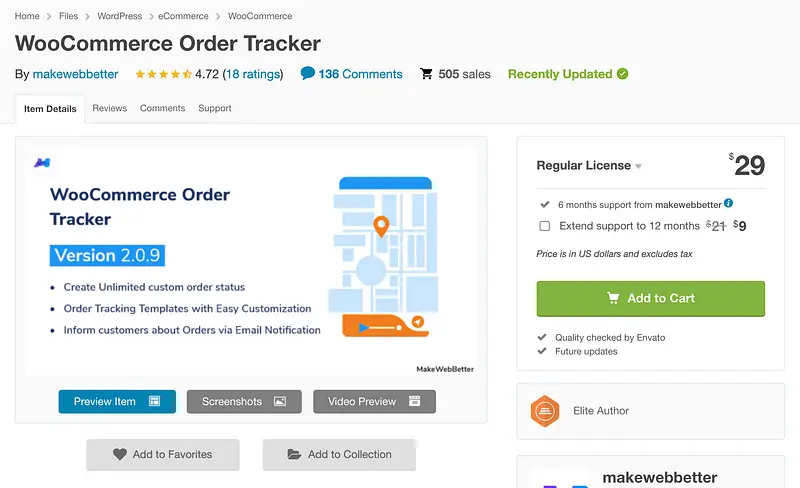This screenshot has width=800, height=488.
Task: Click the star rating icons
Action: tap(163, 74)
